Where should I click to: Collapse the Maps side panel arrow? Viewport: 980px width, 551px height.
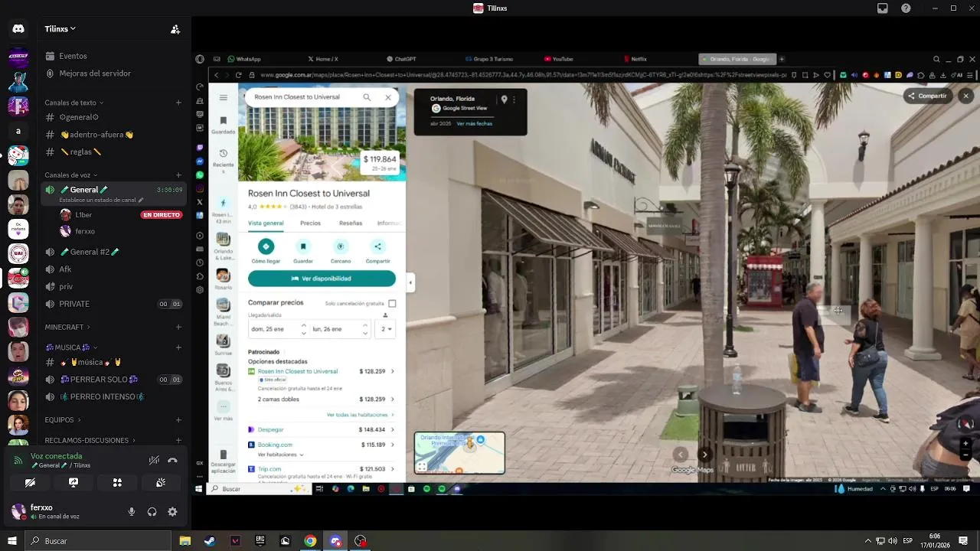point(410,282)
